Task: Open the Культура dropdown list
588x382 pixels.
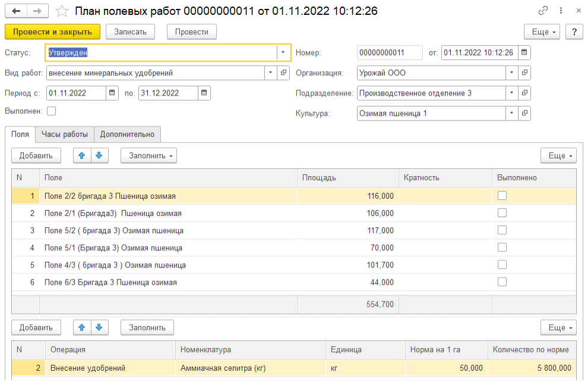Action: point(511,113)
